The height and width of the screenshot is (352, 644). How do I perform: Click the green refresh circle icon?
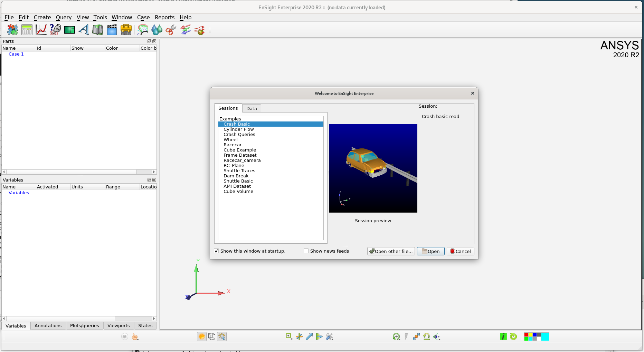tap(513, 336)
